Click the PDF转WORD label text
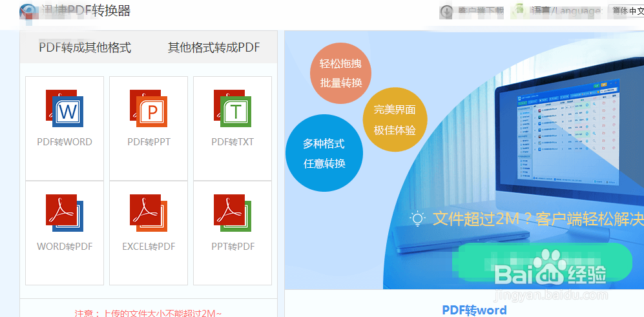Screen dimensions: 644x317 click(65, 142)
